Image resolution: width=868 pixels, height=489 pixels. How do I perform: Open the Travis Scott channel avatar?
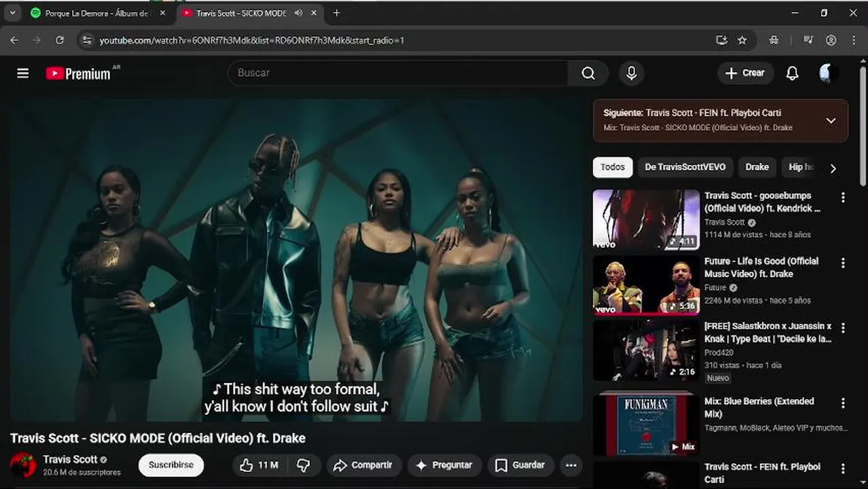click(23, 465)
